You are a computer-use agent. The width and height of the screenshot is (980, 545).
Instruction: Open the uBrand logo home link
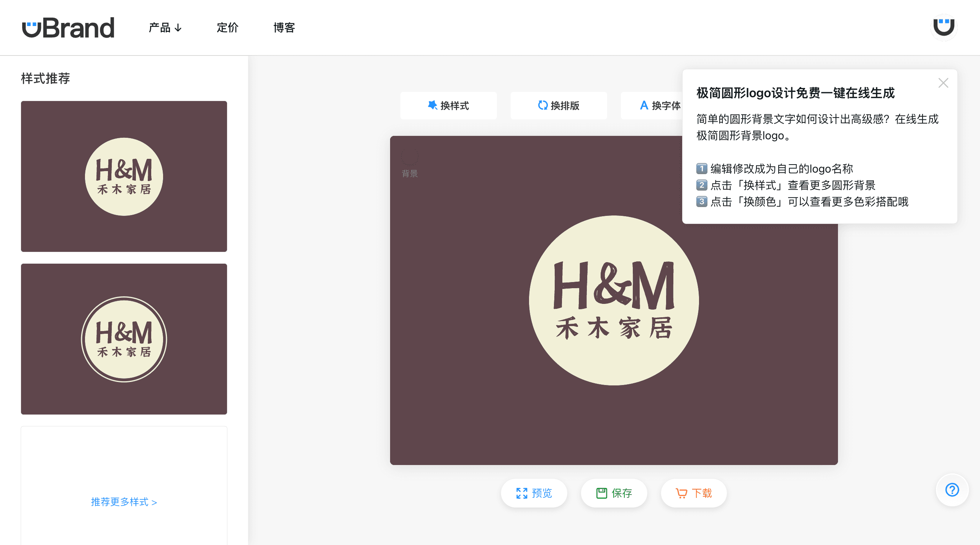68,28
